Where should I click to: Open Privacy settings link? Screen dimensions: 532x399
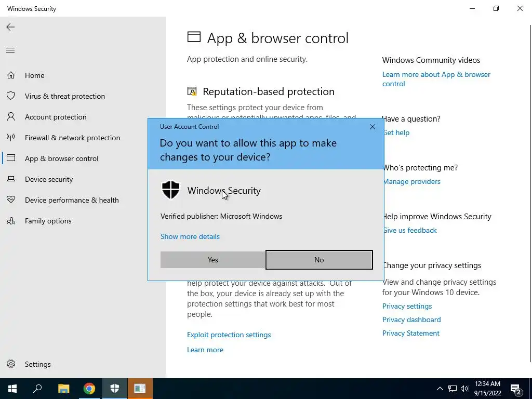tap(407, 306)
